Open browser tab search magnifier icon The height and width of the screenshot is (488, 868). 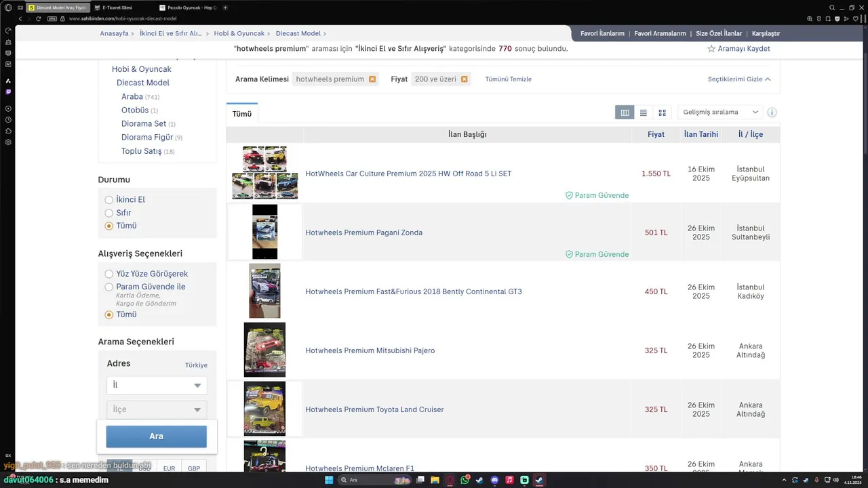pyautogui.click(x=832, y=7)
